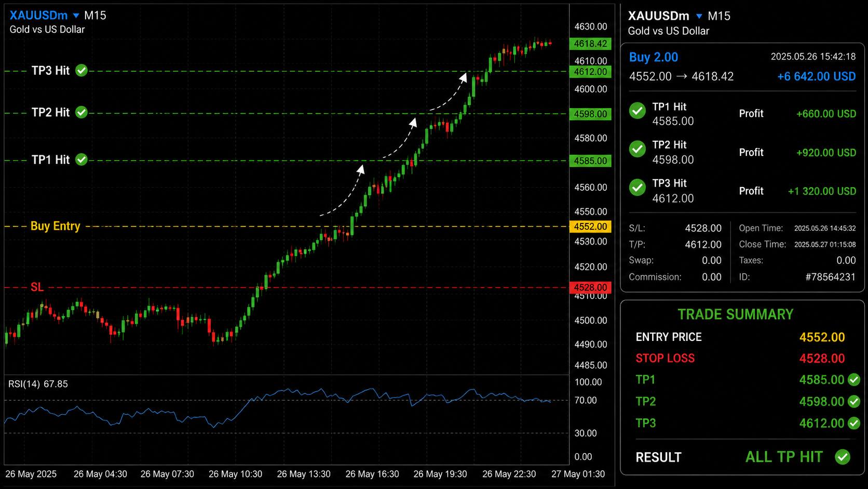The image size is (868, 489).
Task: Click the 27 May 01:30 time axis label
Action: pos(578,474)
